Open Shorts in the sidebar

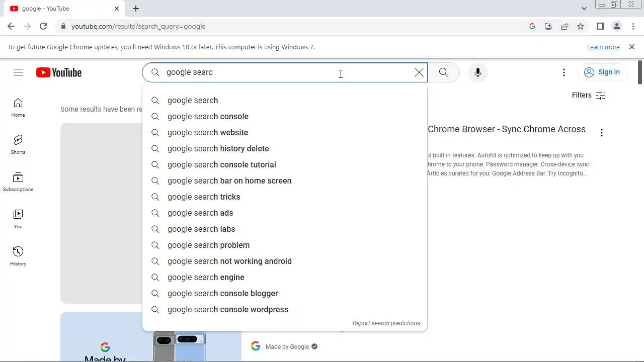click(18, 145)
